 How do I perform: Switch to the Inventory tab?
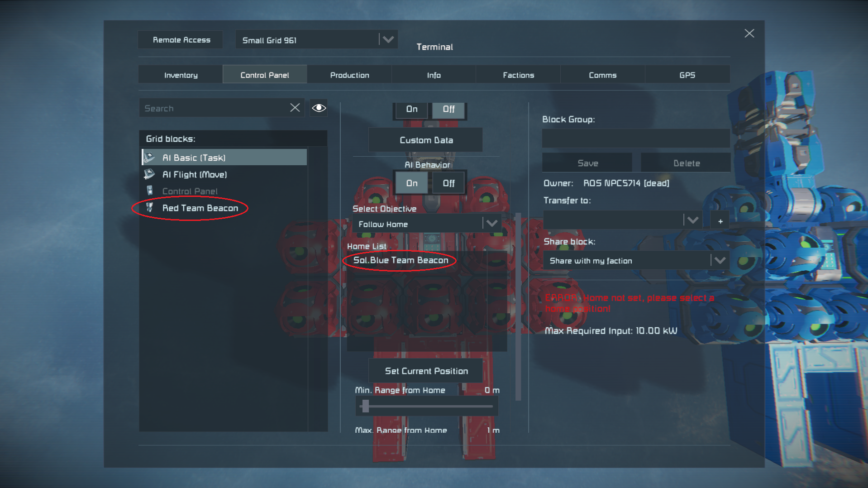pyautogui.click(x=181, y=75)
